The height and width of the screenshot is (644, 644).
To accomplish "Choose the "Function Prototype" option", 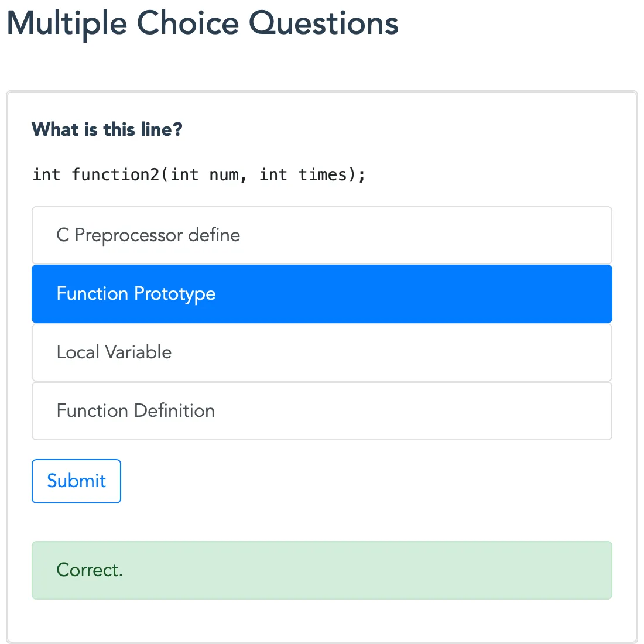I will [321, 294].
